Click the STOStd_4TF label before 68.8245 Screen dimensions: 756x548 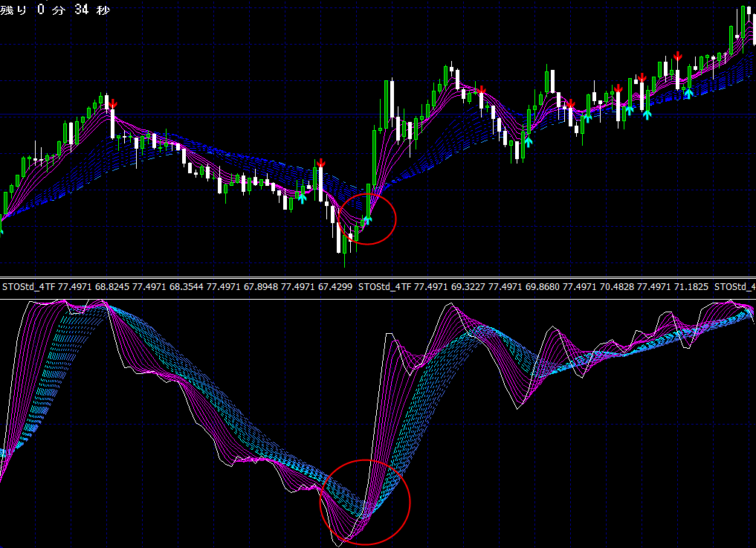(29, 286)
